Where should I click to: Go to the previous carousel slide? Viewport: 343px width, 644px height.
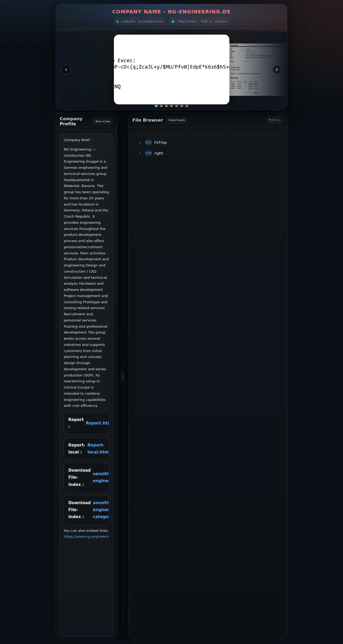click(x=66, y=69)
